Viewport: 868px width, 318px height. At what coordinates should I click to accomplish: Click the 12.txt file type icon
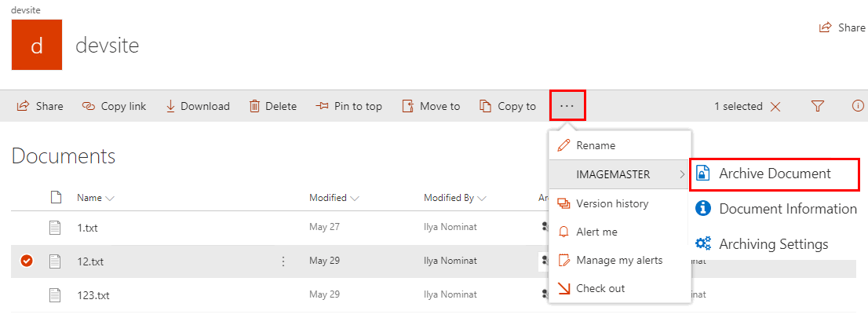click(55, 261)
